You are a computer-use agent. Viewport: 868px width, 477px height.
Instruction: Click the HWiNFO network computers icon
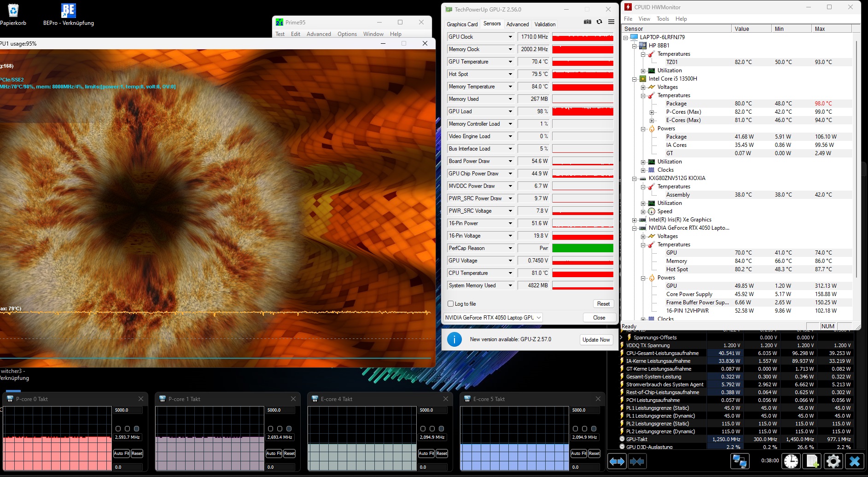740,461
